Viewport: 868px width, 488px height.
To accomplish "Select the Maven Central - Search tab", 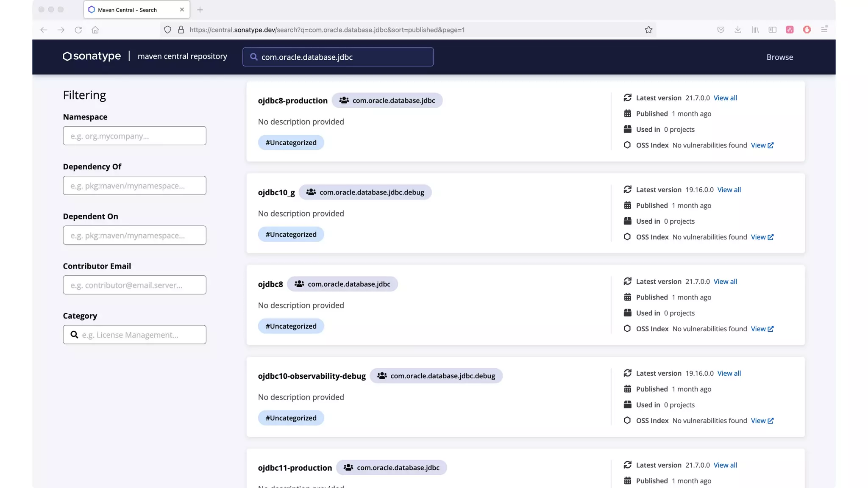I will coord(131,10).
